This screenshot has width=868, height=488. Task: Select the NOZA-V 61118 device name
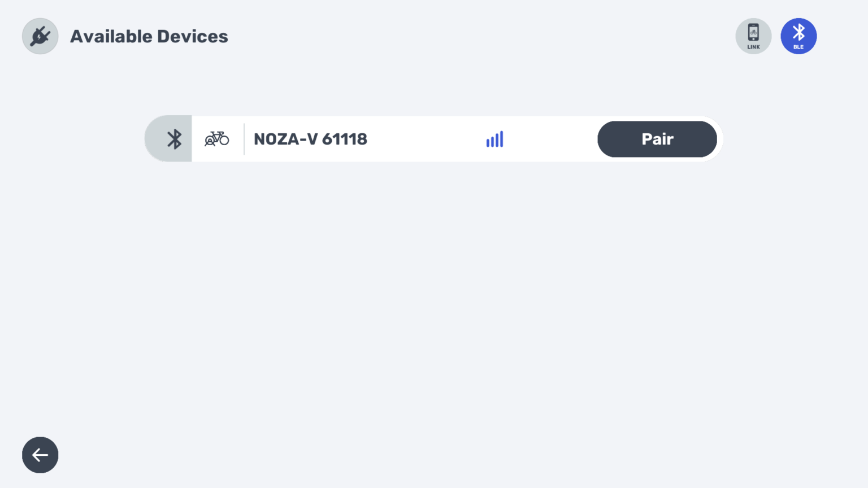(310, 139)
